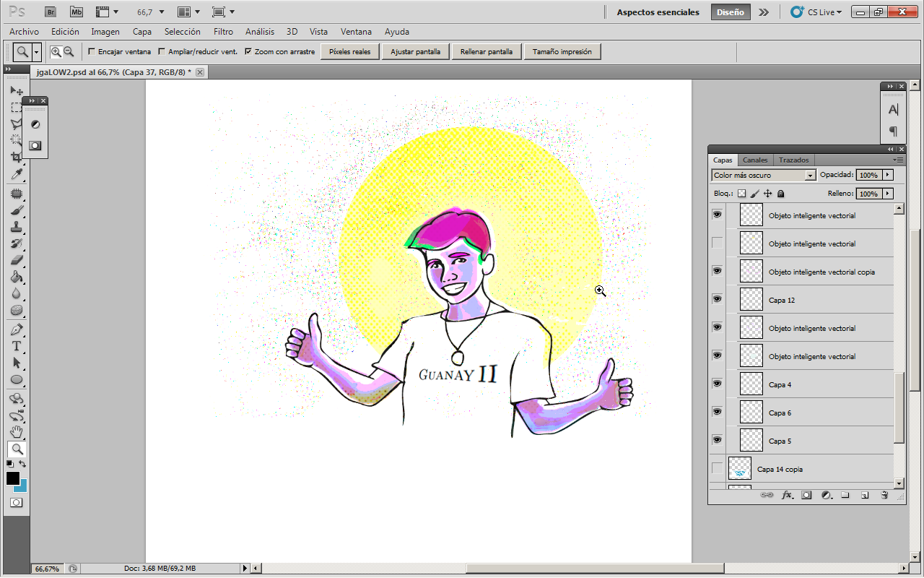Swap foreground and background colors
924x578 pixels.
22,464
